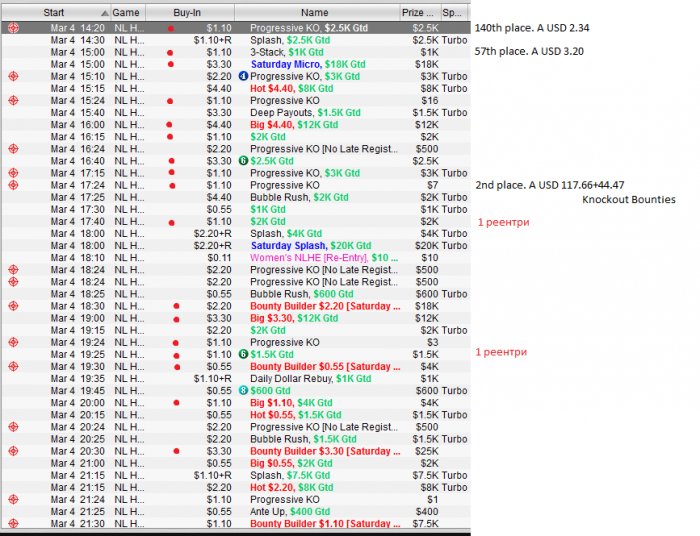The width and height of the screenshot is (700, 536).
Task: Click the red dot on the Big $1.10 row
Action: [176, 403]
